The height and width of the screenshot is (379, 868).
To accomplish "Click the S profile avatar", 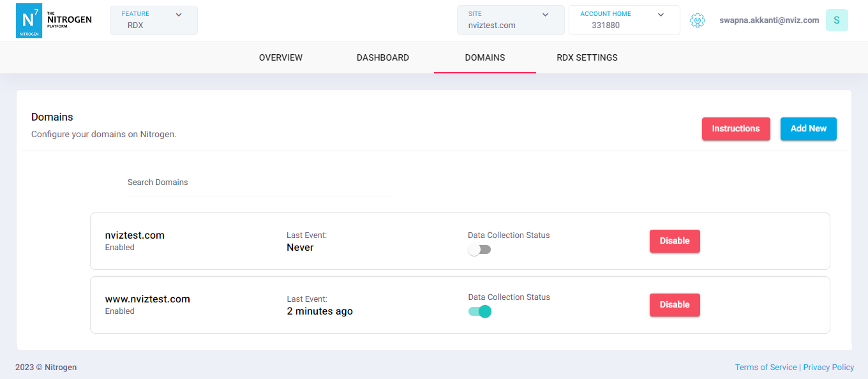I will point(837,20).
